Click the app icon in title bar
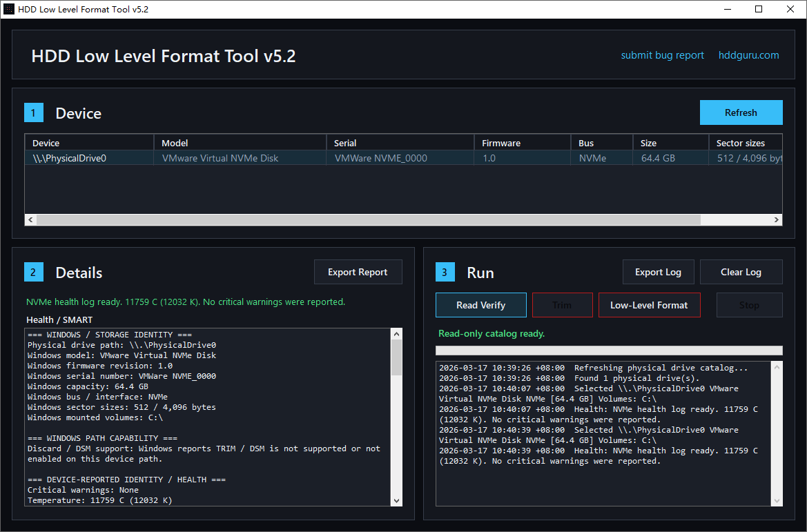Viewport: 807px width, 532px height. 9,10
